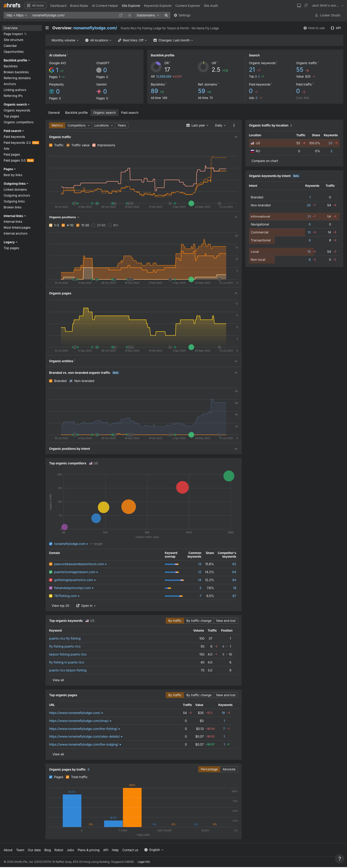Toggle the Impressions checkbox

94,145
